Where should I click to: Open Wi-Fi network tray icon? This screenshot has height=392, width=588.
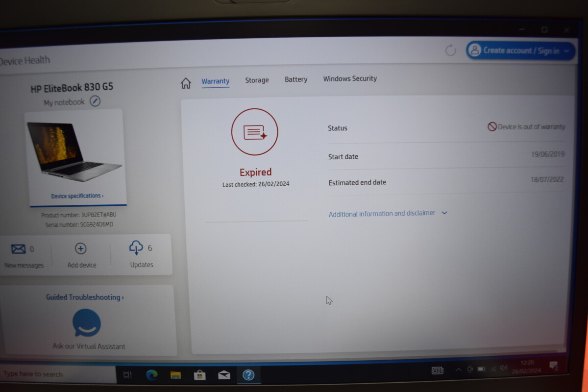tap(493, 368)
